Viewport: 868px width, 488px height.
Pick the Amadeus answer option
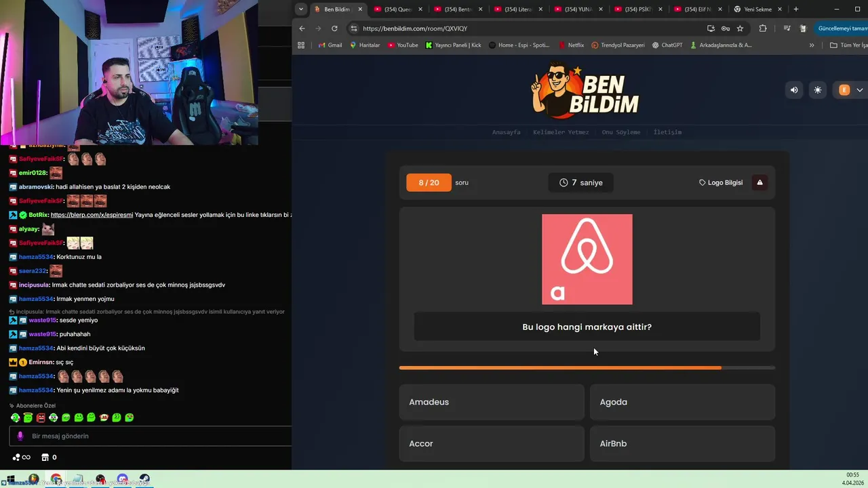(x=492, y=402)
